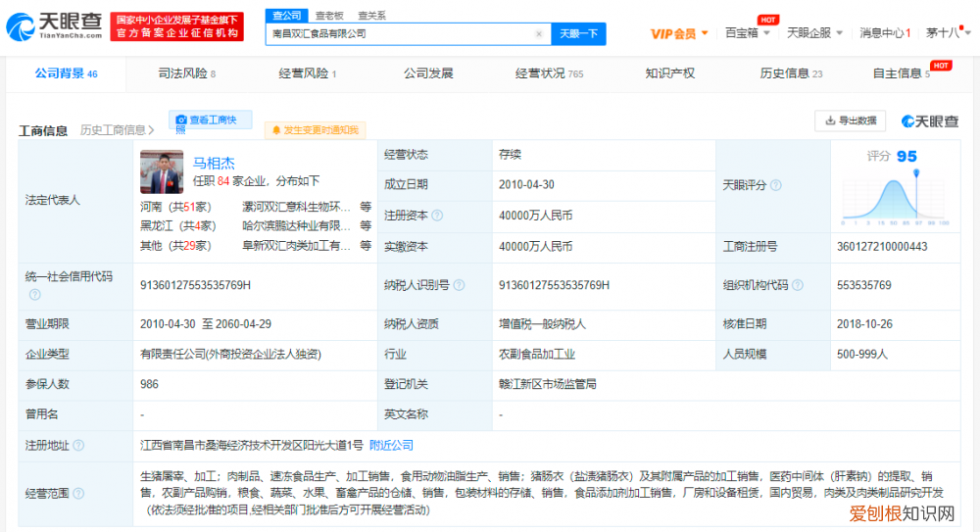Click 马相杰 portrait thumbnail

162,171
